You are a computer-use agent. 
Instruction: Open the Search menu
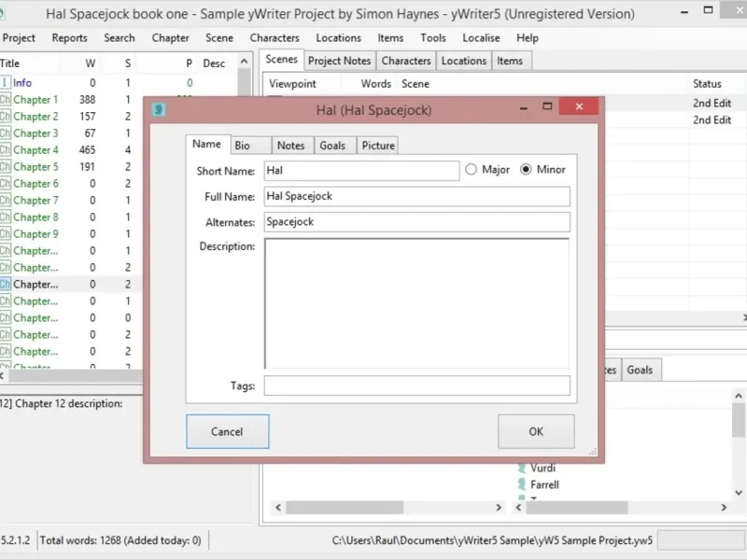coord(120,38)
